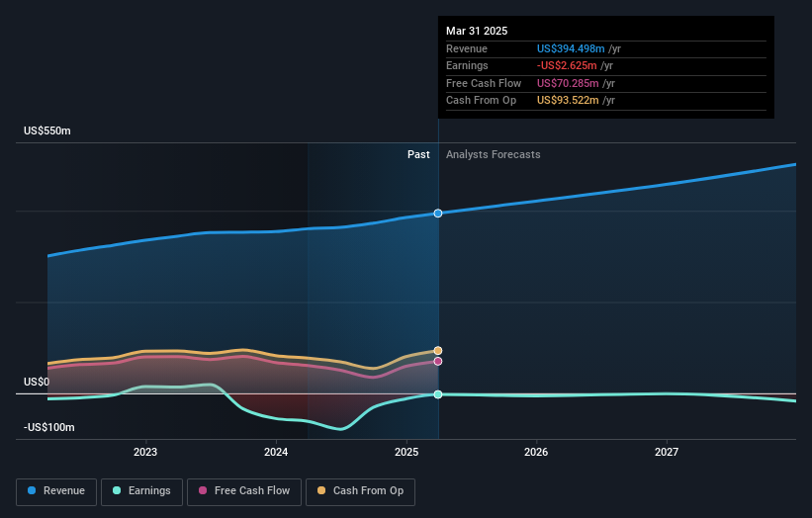Screen dimensions: 812x518
Task: Select the blue Revenue data point marker
Action: click(438, 214)
